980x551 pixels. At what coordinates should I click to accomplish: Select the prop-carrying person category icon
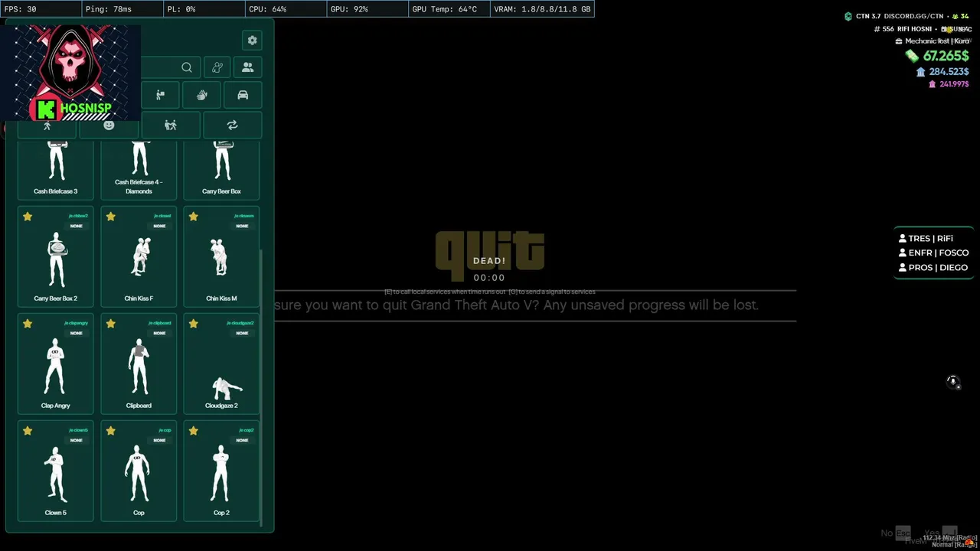coord(160,95)
